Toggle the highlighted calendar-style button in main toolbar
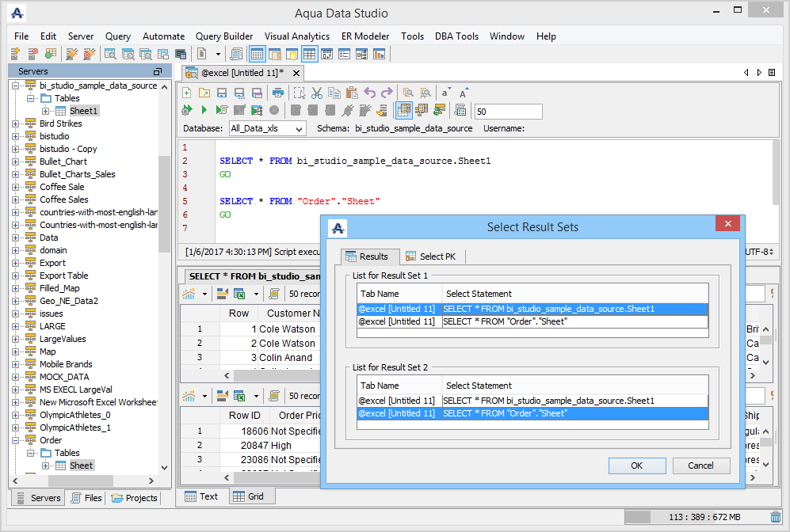 [257, 54]
